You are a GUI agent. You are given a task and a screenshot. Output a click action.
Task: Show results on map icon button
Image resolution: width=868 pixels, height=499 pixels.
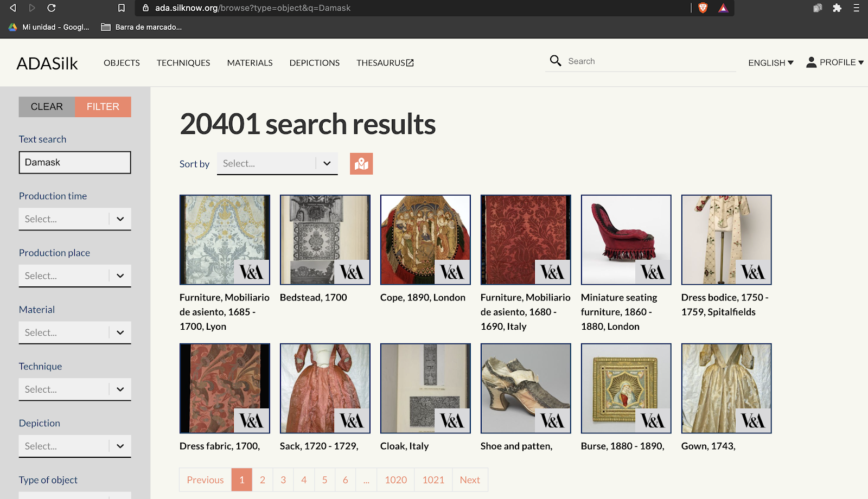[361, 164]
